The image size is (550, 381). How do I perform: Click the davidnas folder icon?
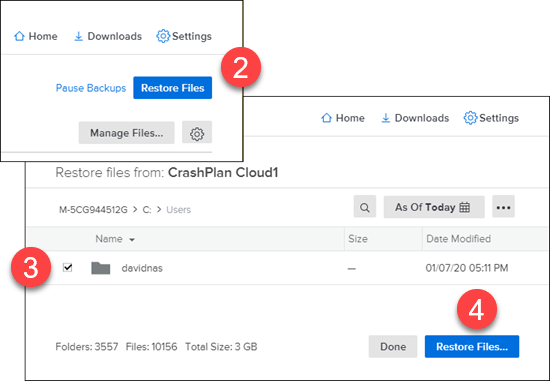pyautogui.click(x=101, y=268)
